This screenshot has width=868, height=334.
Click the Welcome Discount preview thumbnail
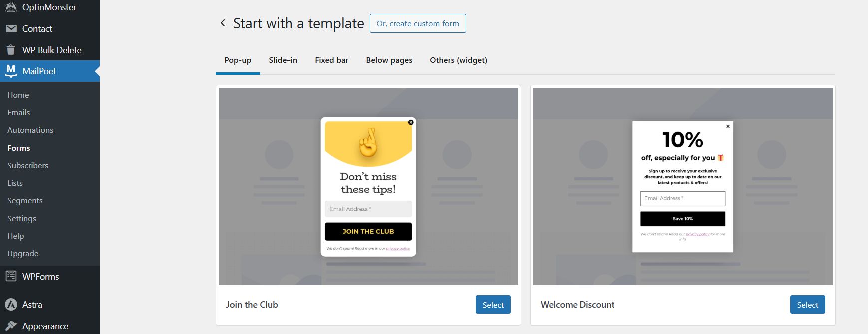coord(682,186)
